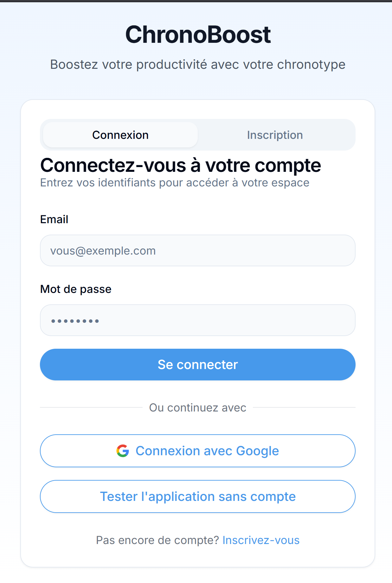Click the Entrez vos identifiants description text

(x=175, y=183)
